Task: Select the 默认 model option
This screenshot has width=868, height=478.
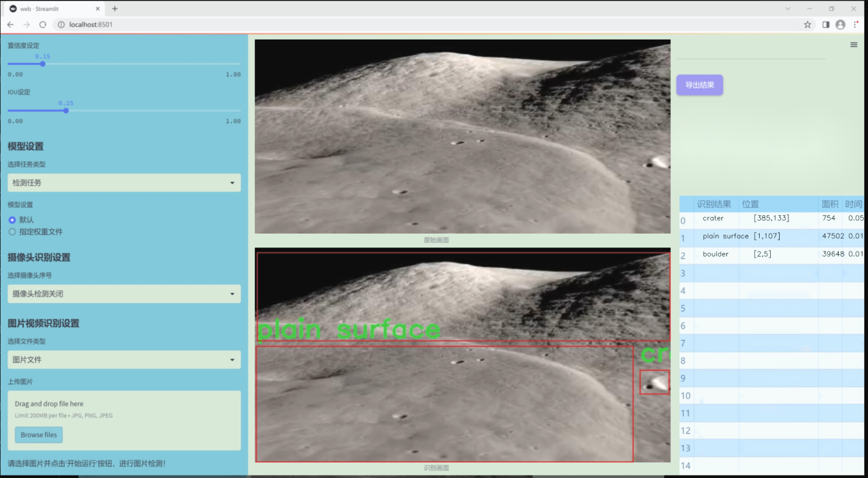Action: 21,220
